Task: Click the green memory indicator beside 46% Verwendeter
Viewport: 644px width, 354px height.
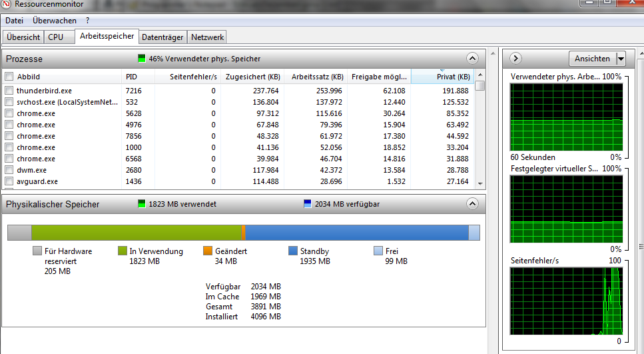Action: 142,59
